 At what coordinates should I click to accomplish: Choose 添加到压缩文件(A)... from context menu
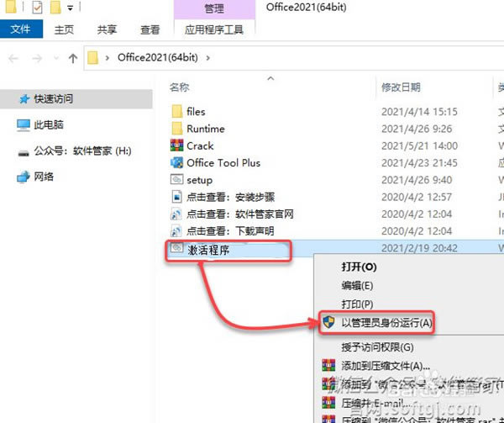click(386, 366)
